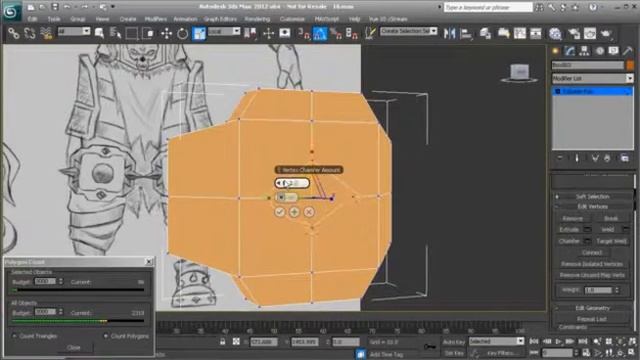This screenshot has height=360, width=640.
Task: Click Remove Isolated Vertices button
Action: (592, 264)
